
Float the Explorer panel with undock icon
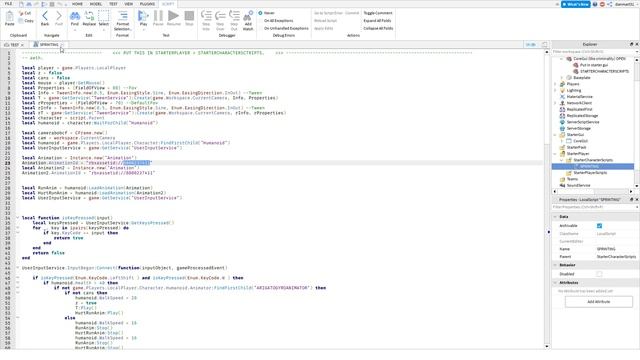[x=631, y=44]
